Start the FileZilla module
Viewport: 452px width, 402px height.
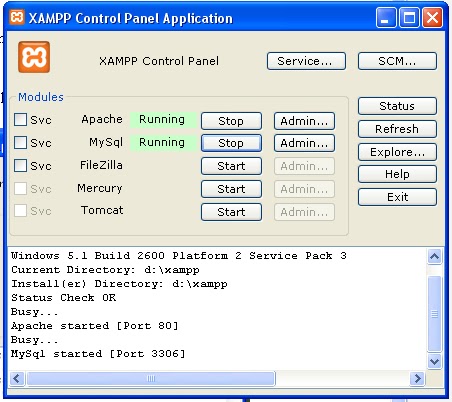(231, 166)
